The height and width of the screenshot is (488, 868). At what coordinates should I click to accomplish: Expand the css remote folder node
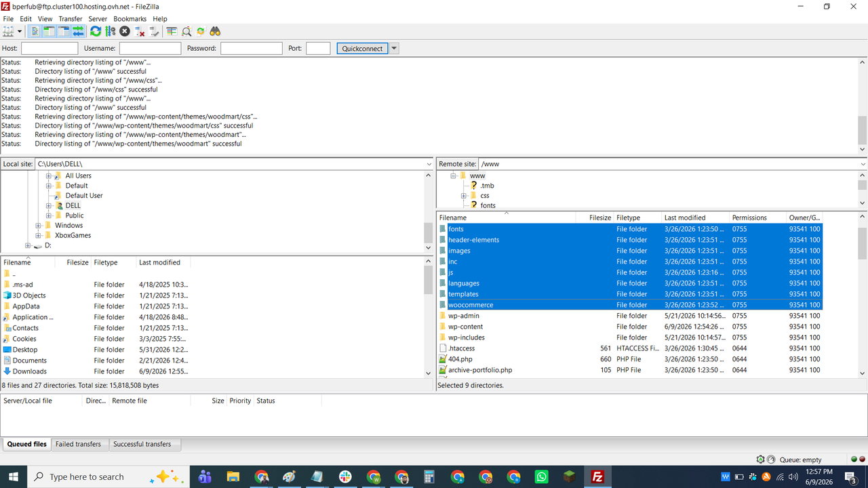463,196
